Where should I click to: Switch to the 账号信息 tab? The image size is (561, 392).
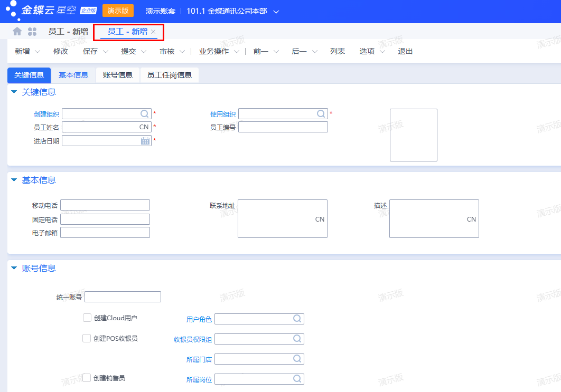pyautogui.click(x=117, y=75)
